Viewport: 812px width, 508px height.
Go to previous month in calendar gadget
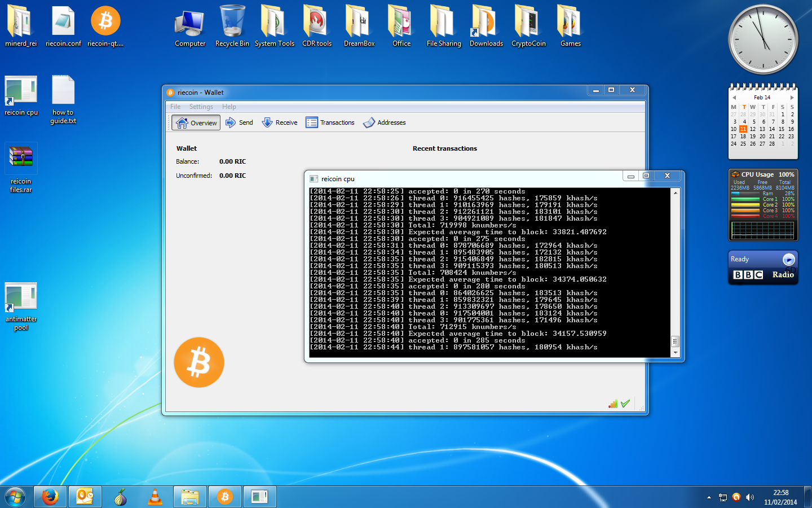(x=734, y=98)
